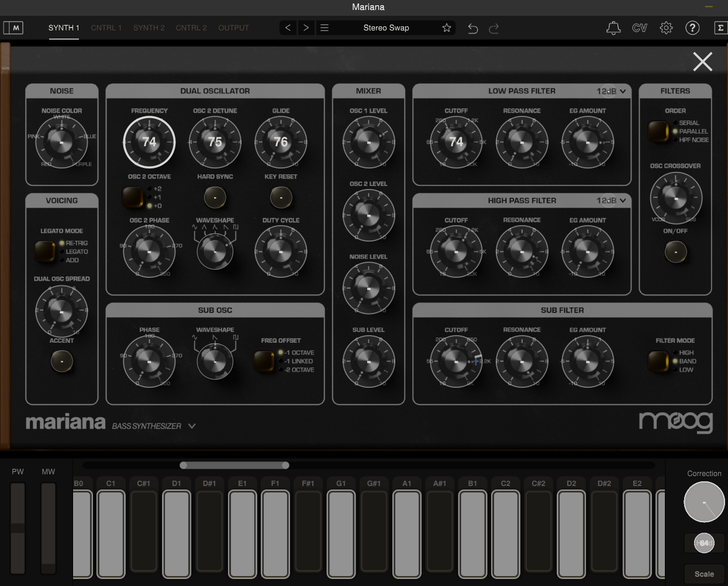The width and height of the screenshot is (728, 586).
Task: Switch to SYNTH 1 tab
Action: click(x=64, y=27)
